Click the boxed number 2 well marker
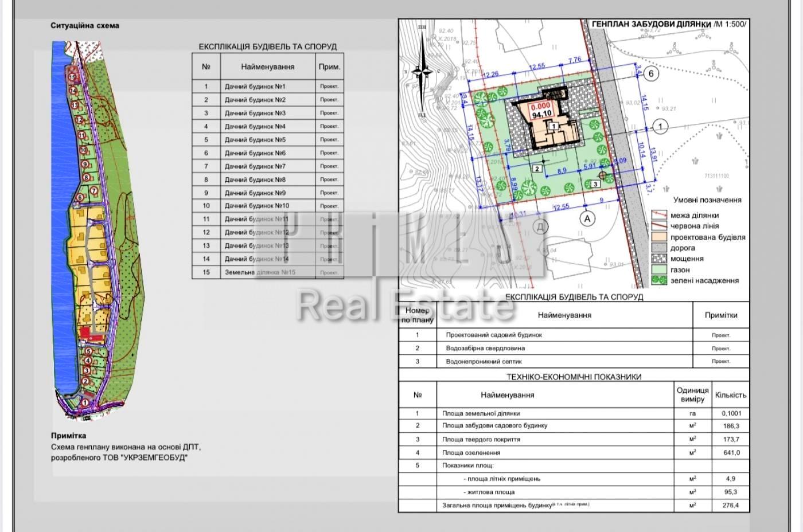Viewport: 803px width, 532px height. 537,169
